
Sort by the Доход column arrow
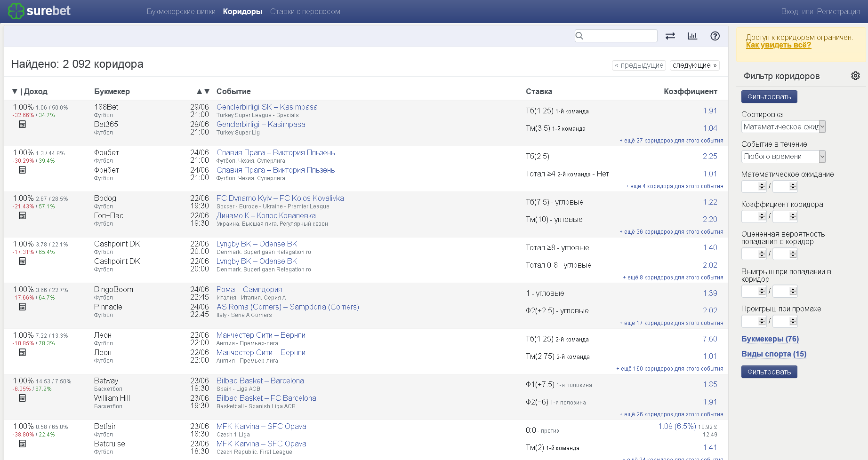(x=15, y=91)
